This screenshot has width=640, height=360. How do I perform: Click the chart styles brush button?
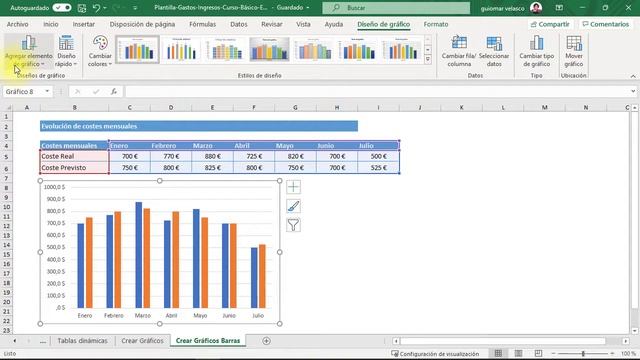pos(293,206)
